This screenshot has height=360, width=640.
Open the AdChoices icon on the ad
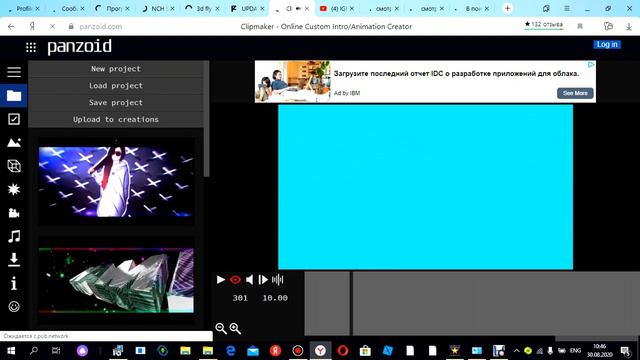click(591, 64)
